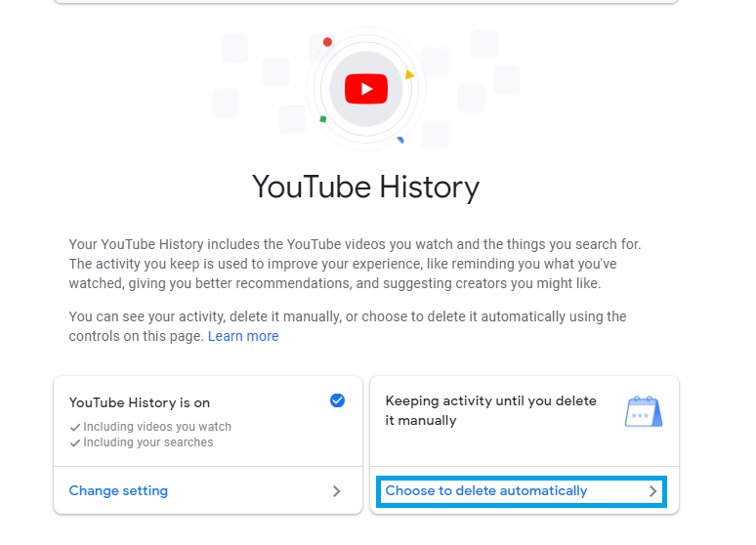Image resolution: width=756 pixels, height=545 pixels.
Task: Click the blue shape below the YouTube logo
Action: tap(400, 141)
